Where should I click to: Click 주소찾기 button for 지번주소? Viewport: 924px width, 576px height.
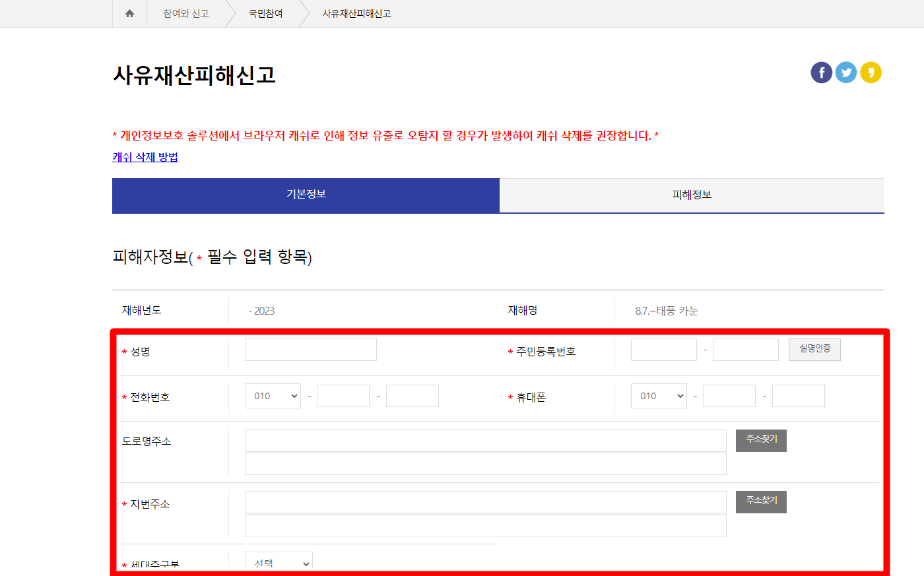pos(761,502)
